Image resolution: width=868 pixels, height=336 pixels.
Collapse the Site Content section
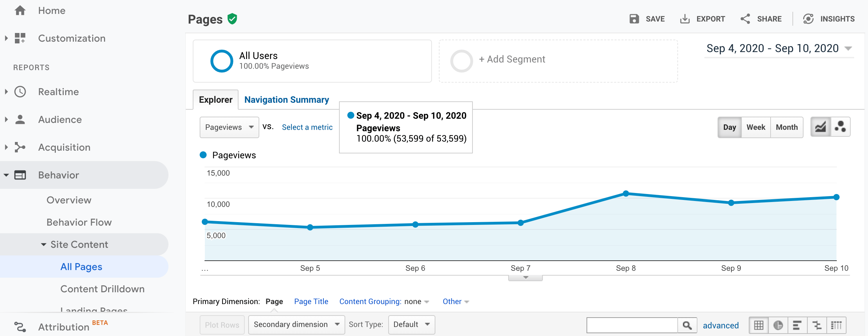click(x=44, y=245)
